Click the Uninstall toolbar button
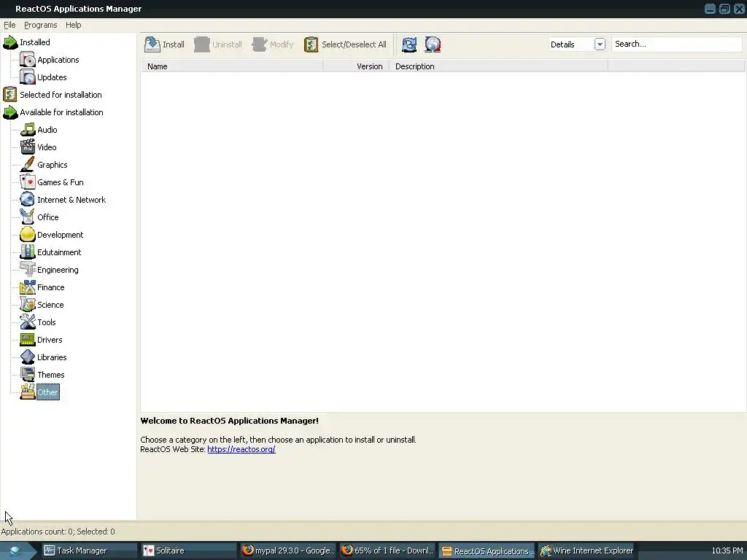This screenshot has width=747, height=560. (218, 44)
